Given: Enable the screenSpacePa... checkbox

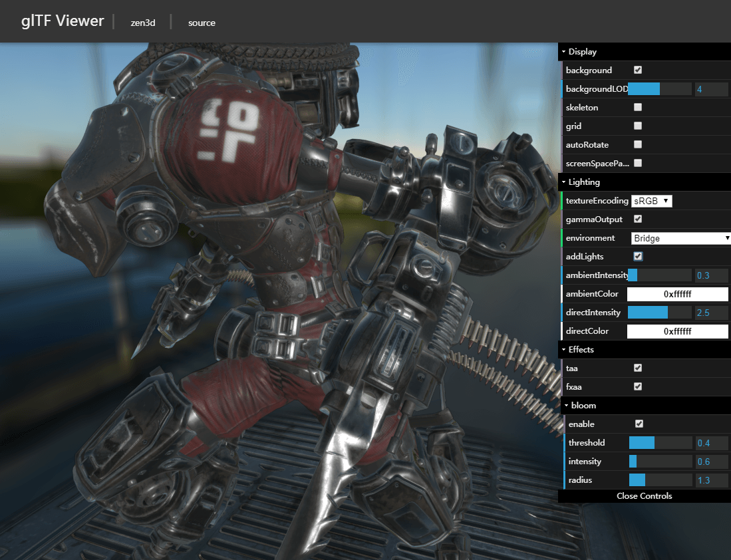Looking at the screenshot, I should (638, 163).
